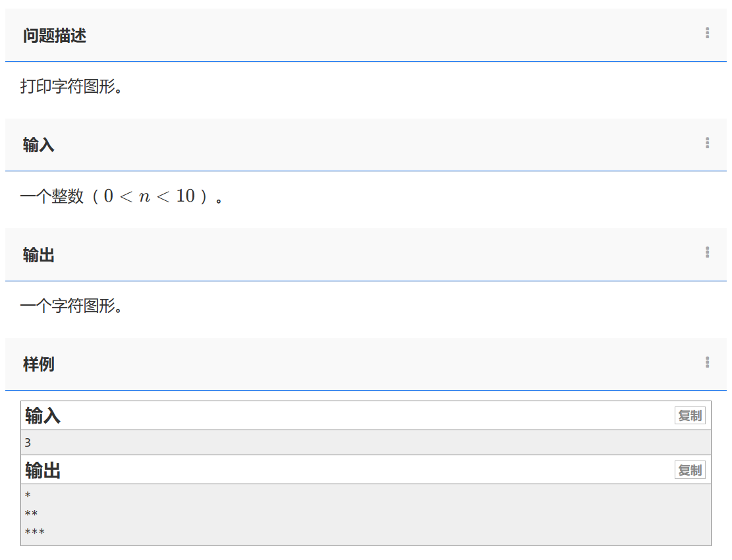Click the single-asterisk line in sample output
This screenshot has width=732, height=560.
pyautogui.click(x=28, y=495)
